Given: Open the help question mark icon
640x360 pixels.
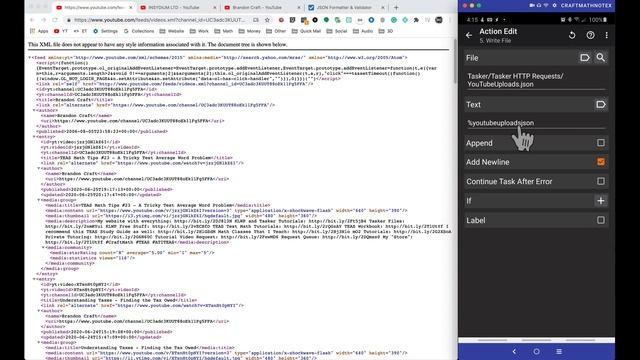Looking at the screenshot, I should point(590,36).
